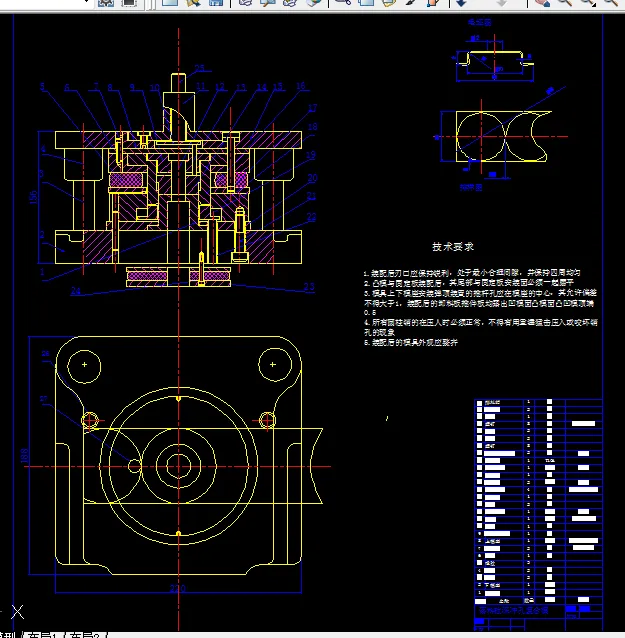
Task: Select the 220 width dimension text
Action: tap(177, 588)
